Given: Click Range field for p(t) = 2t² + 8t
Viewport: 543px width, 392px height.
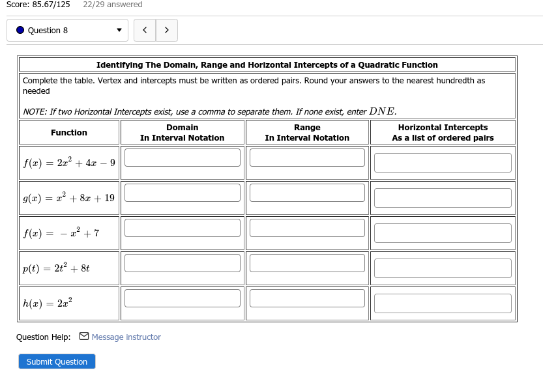Looking at the screenshot, I should coord(307,263).
